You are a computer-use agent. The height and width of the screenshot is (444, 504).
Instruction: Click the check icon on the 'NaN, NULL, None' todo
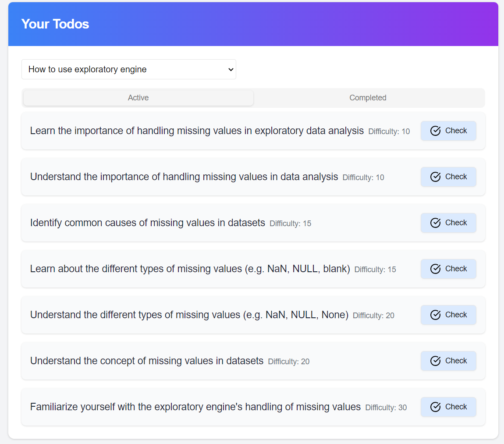435,315
